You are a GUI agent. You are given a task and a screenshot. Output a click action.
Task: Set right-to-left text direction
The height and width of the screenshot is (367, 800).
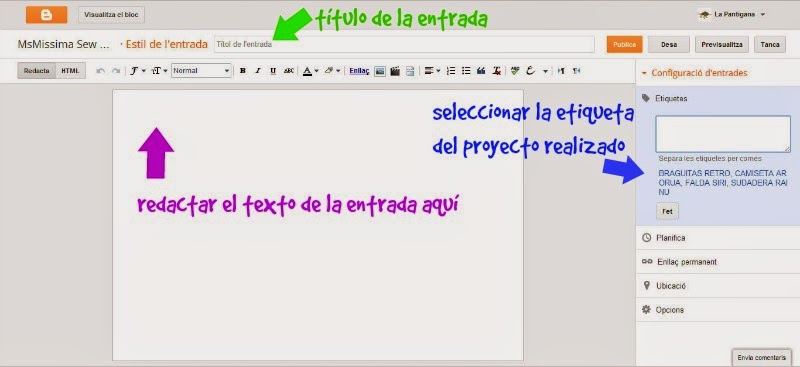pyautogui.click(x=577, y=71)
